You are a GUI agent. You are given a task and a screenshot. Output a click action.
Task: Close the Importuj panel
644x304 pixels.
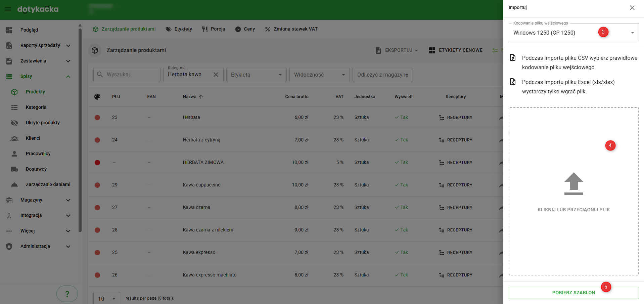point(632,8)
